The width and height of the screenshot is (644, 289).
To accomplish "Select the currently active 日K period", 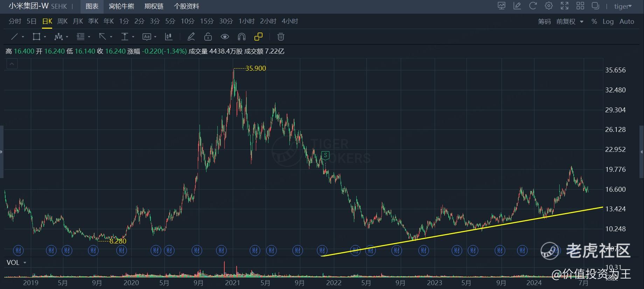I will pos(47,21).
